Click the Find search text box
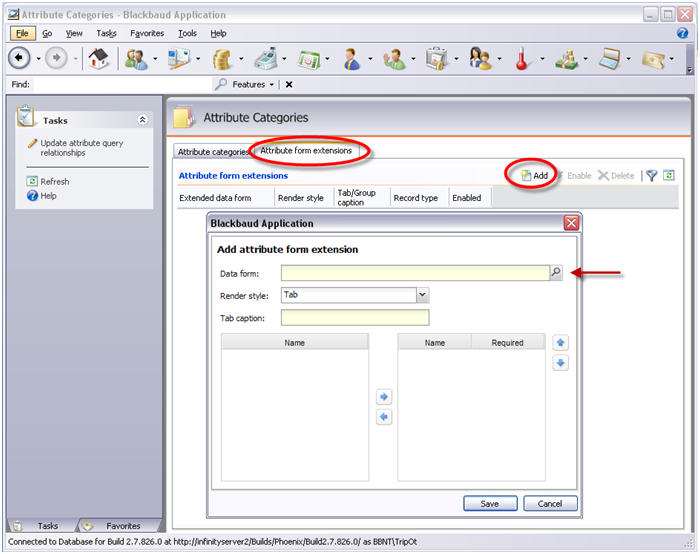This screenshot has height=554, width=700. tap(123, 84)
